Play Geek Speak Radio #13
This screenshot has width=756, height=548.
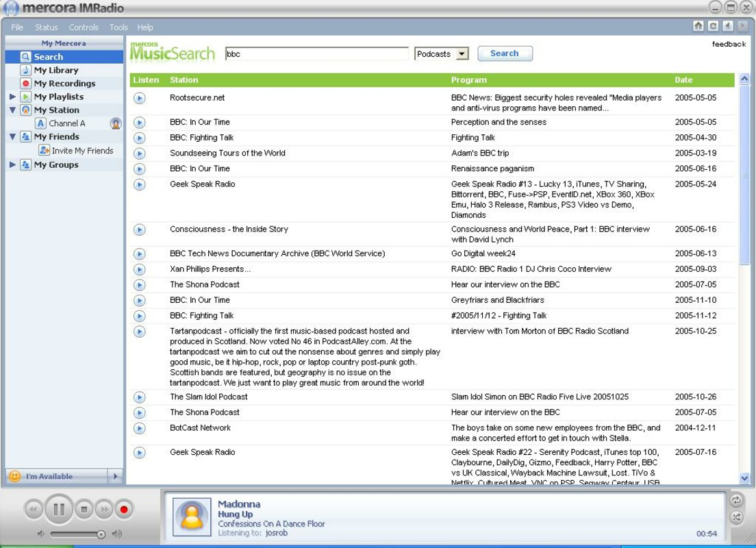[139, 184]
